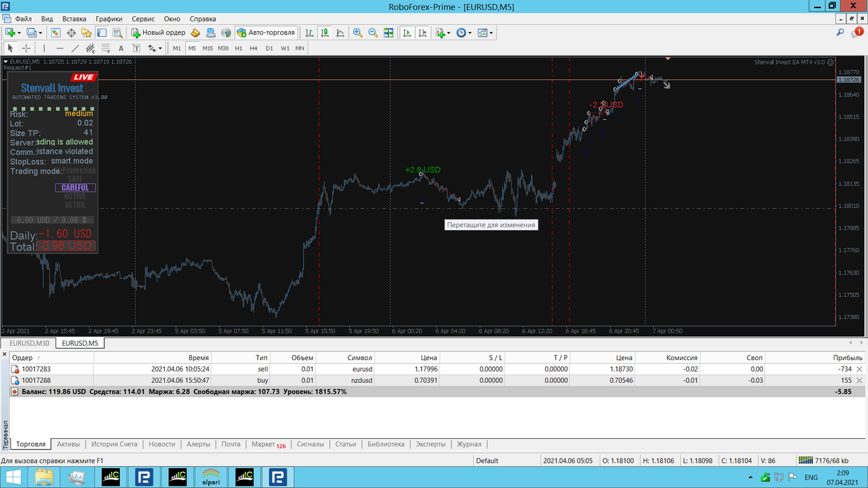Close order 10017283 with its X
Image resolution: width=868 pixels, height=488 pixels.
859,370
